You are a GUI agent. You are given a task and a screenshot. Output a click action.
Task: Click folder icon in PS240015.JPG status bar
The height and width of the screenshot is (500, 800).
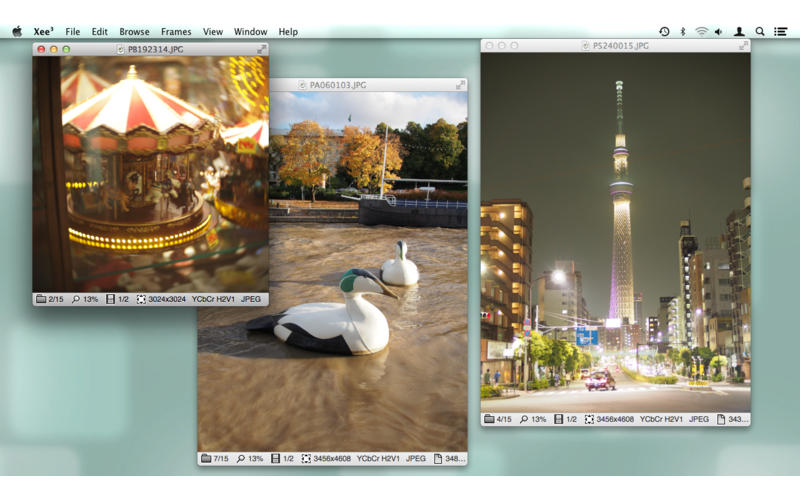click(490, 419)
